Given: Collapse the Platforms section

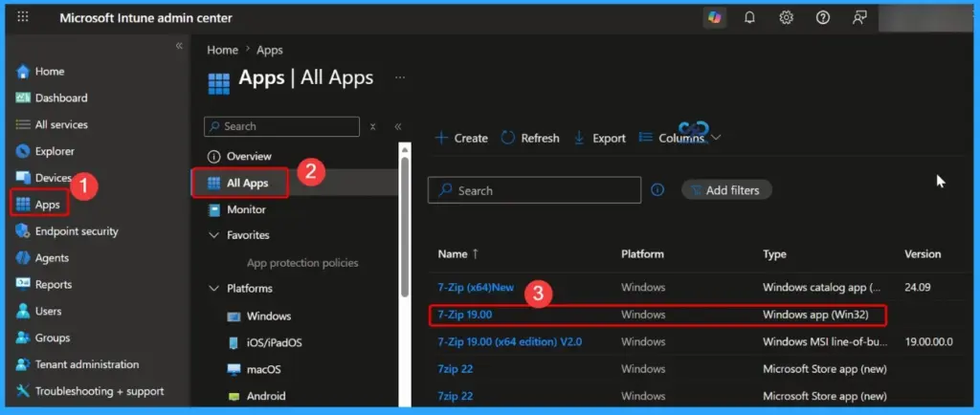Looking at the screenshot, I should [x=214, y=289].
